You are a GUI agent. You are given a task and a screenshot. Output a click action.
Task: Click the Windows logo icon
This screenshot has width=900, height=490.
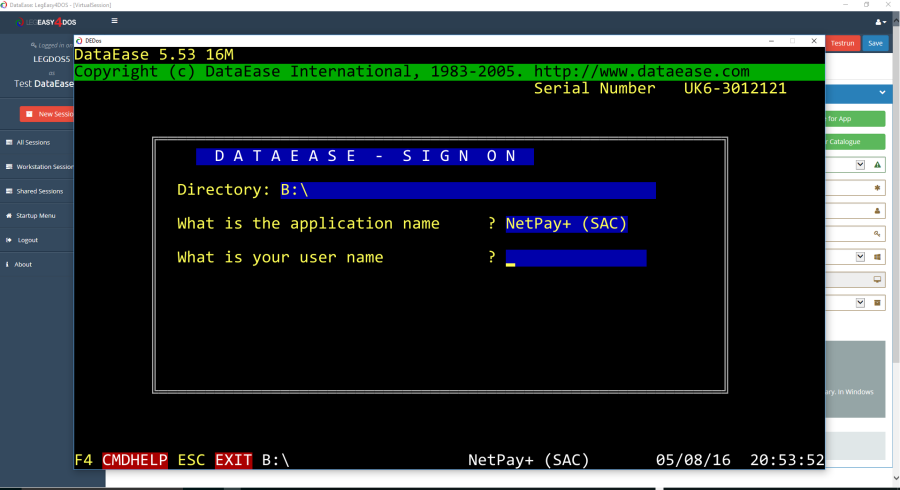point(878,256)
